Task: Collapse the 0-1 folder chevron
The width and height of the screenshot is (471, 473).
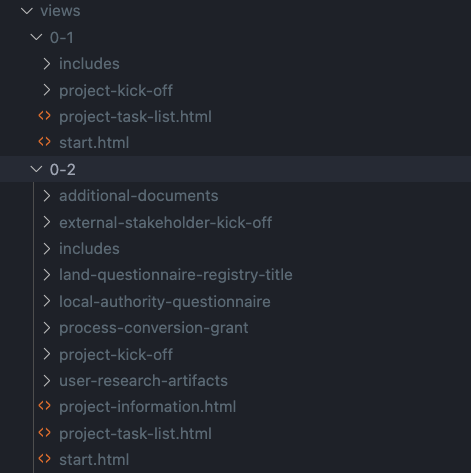Action: coord(36,37)
